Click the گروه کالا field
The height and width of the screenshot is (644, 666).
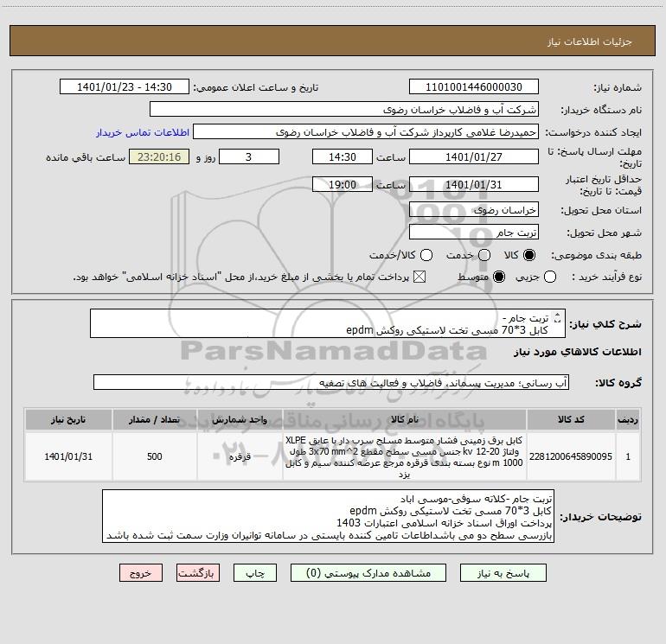331,382
